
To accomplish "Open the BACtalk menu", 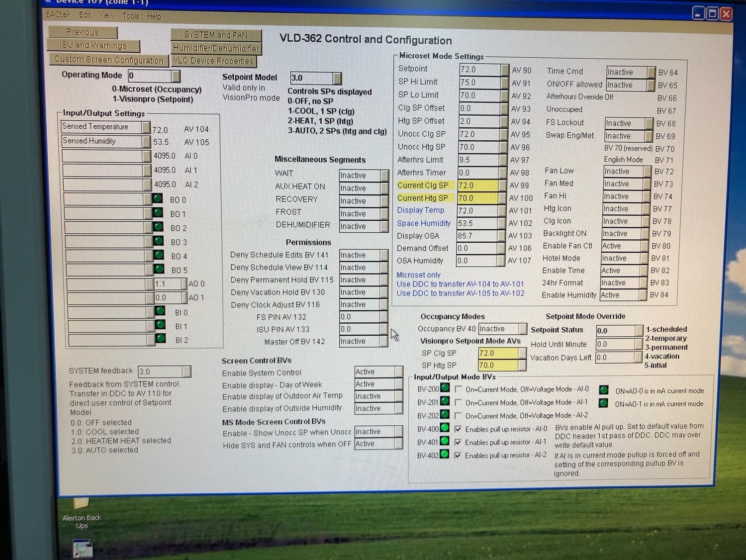I will coord(59,14).
